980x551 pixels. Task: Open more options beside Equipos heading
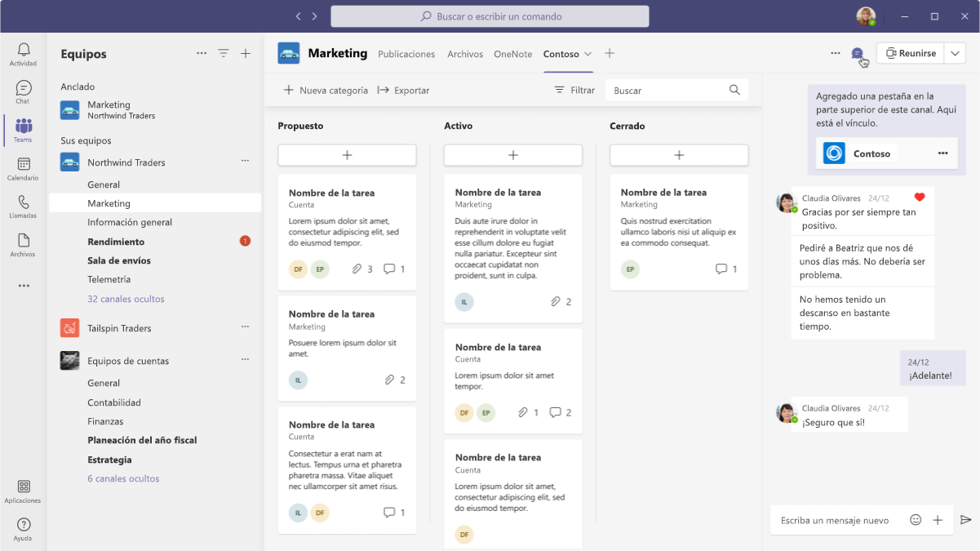pyautogui.click(x=202, y=53)
